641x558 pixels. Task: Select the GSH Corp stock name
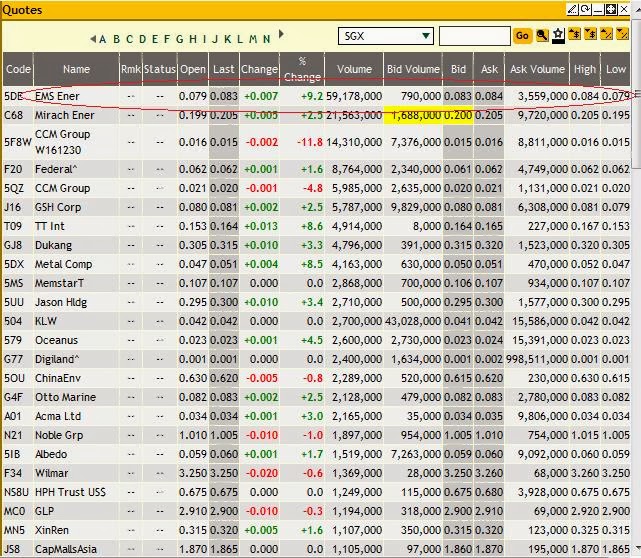pos(58,207)
